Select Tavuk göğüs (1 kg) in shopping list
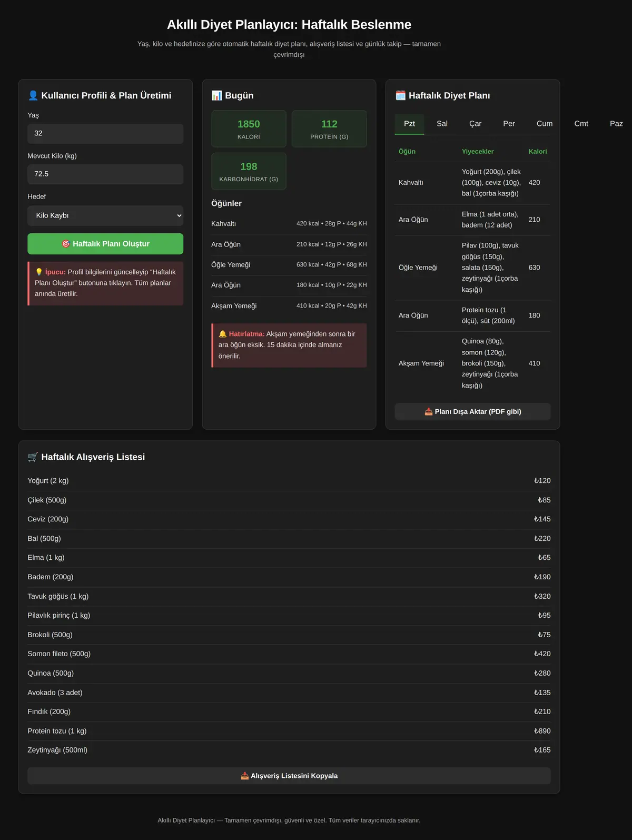632x840 pixels. tap(289, 596)
